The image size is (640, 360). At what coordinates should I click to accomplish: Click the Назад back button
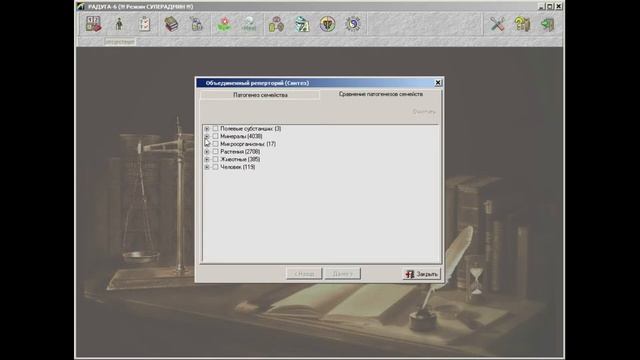(304, 274)
